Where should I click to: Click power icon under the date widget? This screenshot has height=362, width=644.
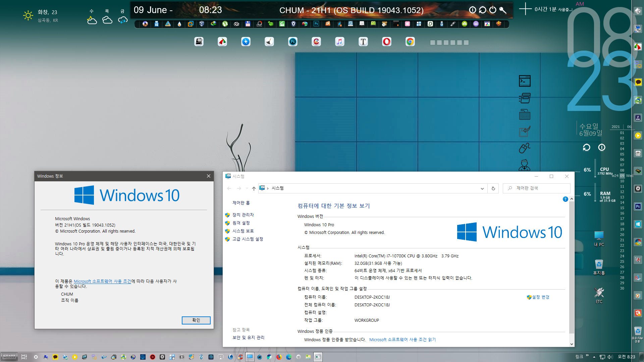click(x=602, y=147)
